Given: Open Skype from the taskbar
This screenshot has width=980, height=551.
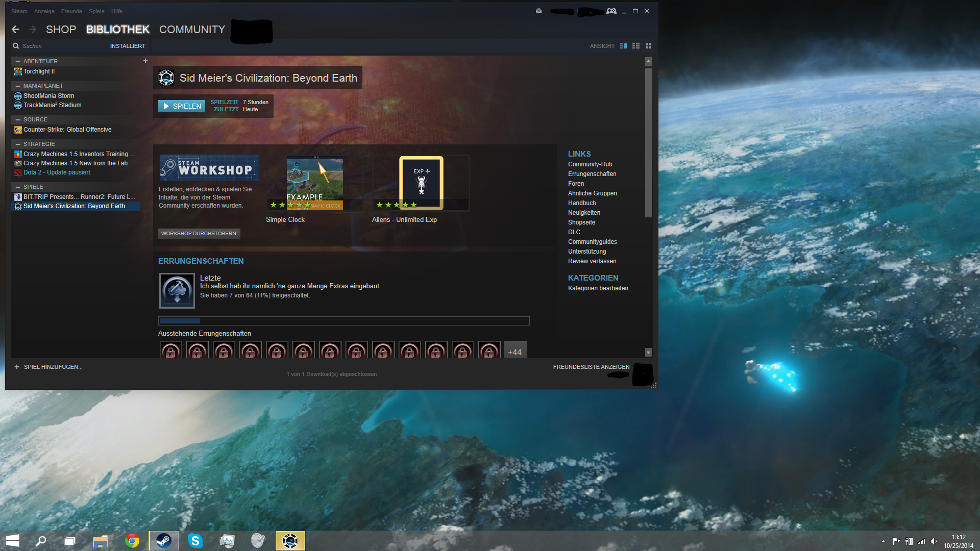Looking at the screenshot, I should pos(195,541).
